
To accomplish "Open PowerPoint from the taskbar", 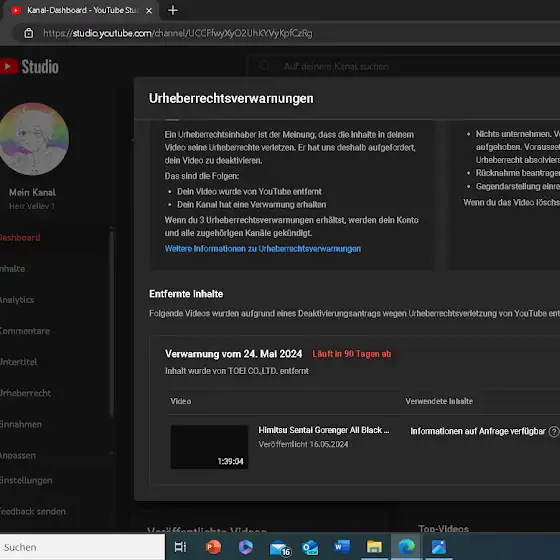I will click(213, 547).
